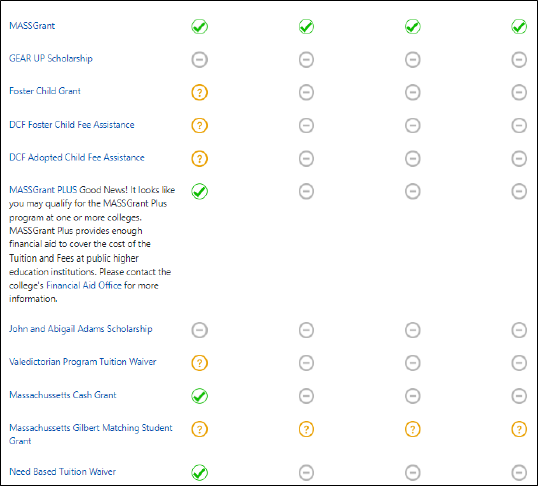Open John and Abigail Adams Scholarship link
This screenshot has width=538, height=486.
(x=81, y=329)
